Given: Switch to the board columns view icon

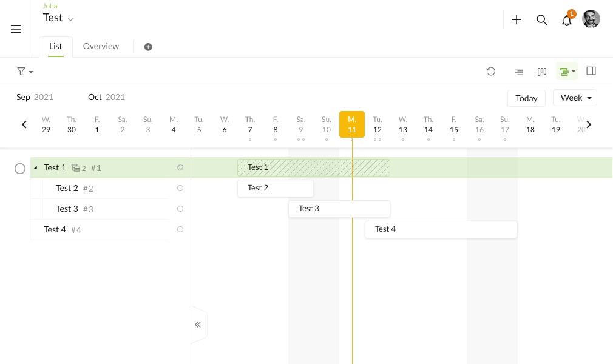Looking at the screenshot, I should point(542,72).
